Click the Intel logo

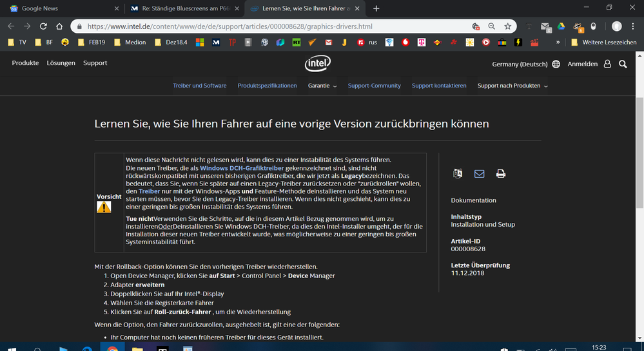pos(318,64)
